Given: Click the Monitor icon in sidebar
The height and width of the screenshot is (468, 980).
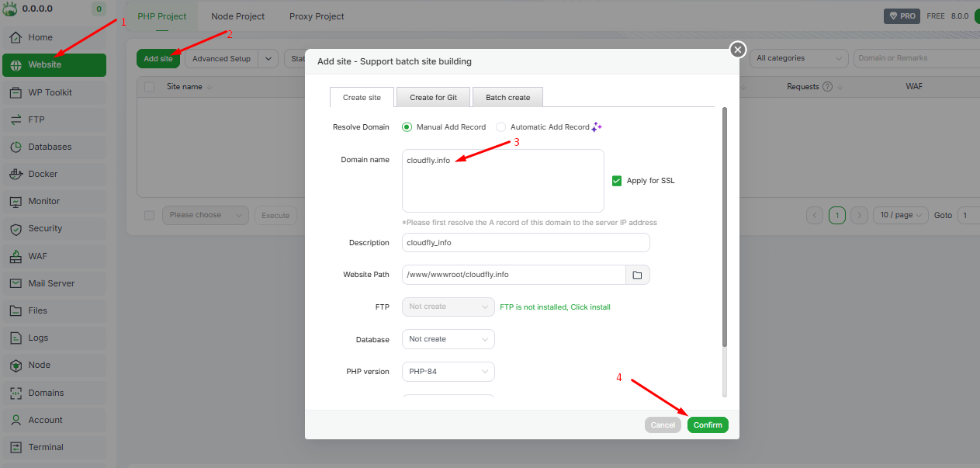Looking at the screenshot, I should coord(16,201).
